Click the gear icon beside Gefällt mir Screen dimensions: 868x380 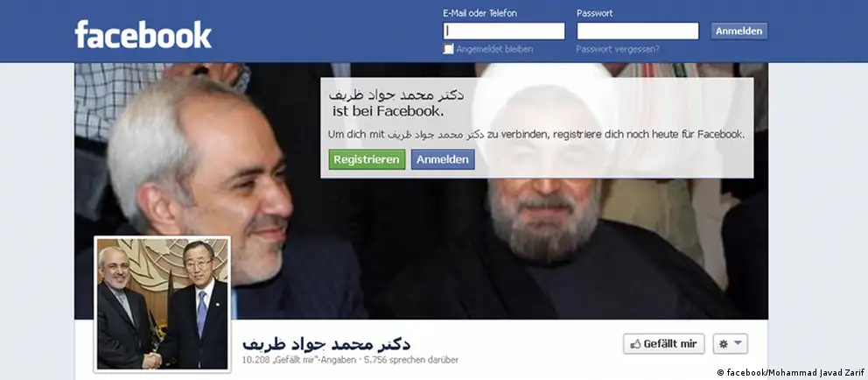pos(723,344)
